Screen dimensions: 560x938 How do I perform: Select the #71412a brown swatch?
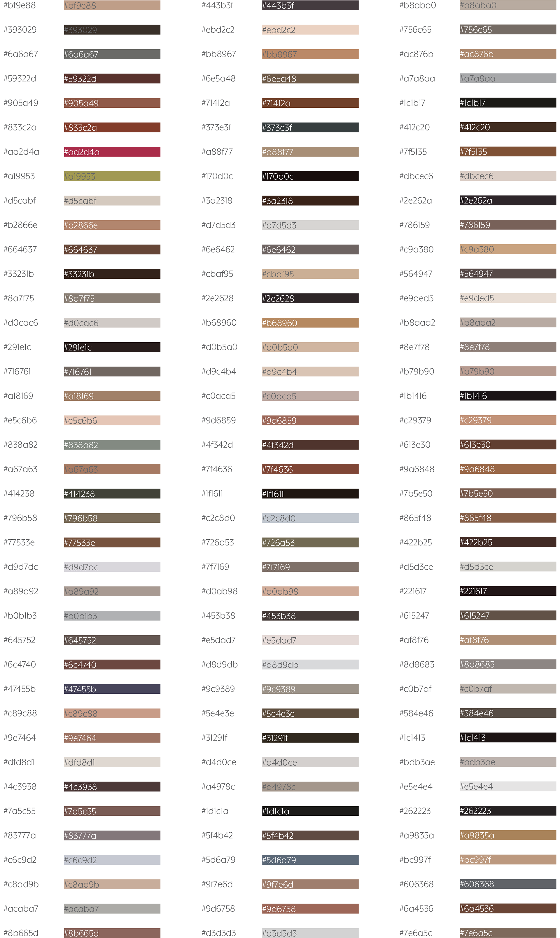tap(310, 103)
